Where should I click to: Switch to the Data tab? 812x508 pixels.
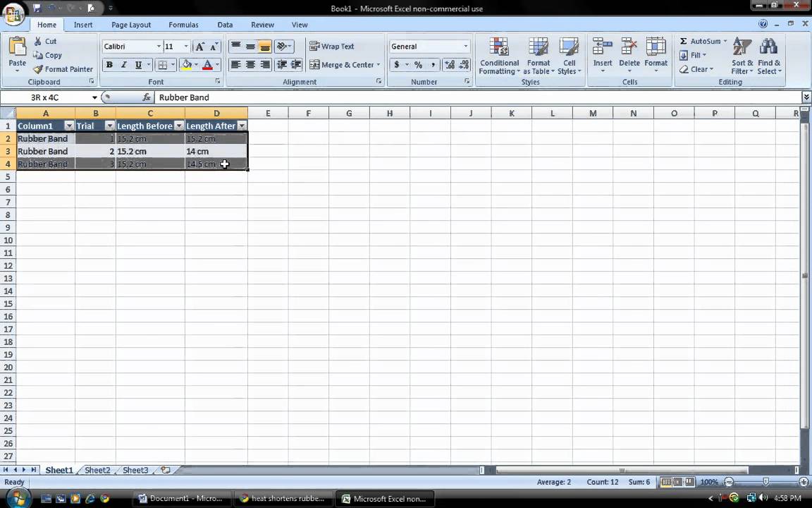click(225, 25)
